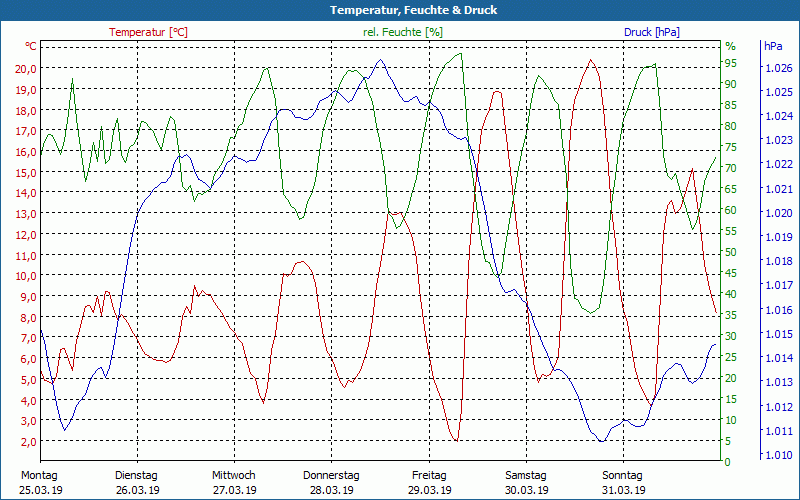Select the red Temperatur [°C] legend label
The width and height of the screenshot is (800, 500).
[148, 32]
